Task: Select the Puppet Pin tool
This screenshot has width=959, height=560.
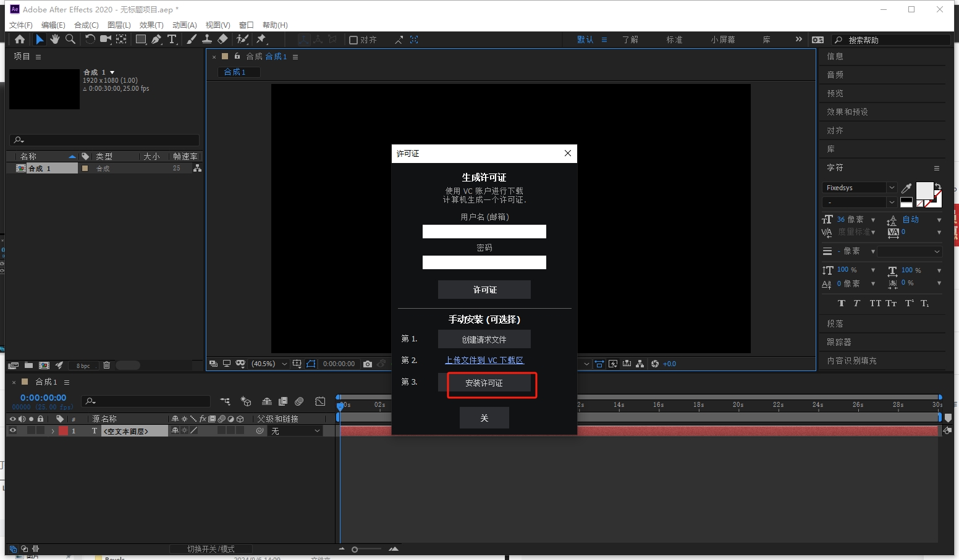Action: tap(261, 40)
